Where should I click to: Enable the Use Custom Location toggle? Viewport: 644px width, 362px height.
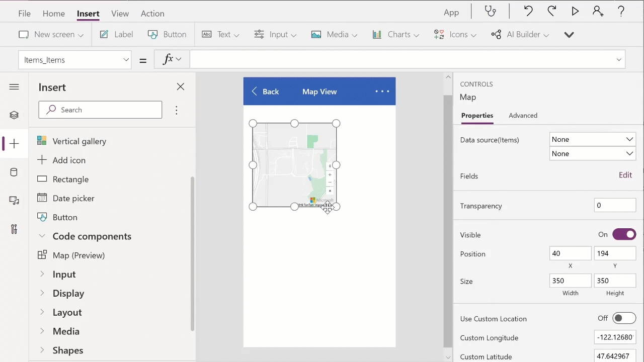(624, 318)
